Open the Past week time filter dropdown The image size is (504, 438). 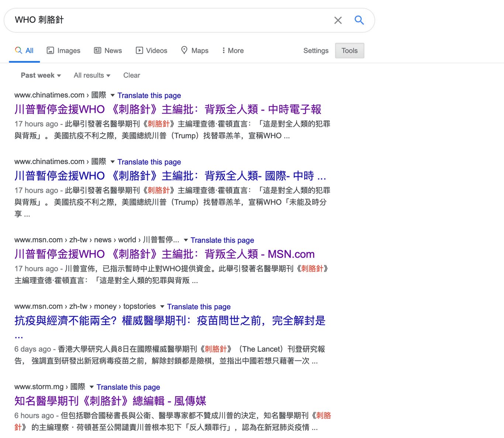41,75
